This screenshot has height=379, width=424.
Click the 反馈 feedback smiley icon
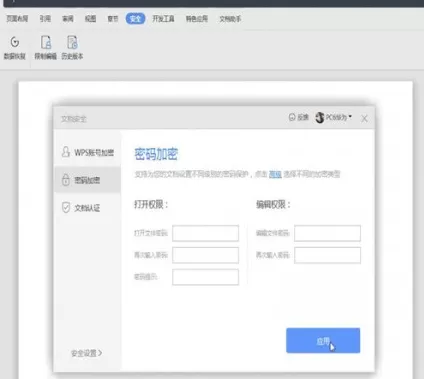(292, 117)
